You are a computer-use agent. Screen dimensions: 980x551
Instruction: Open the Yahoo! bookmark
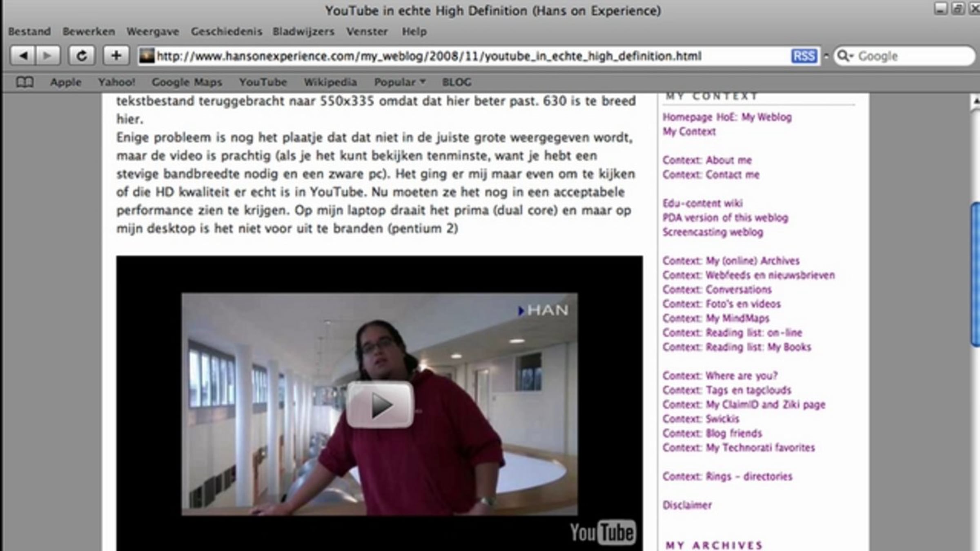point(116,82)
